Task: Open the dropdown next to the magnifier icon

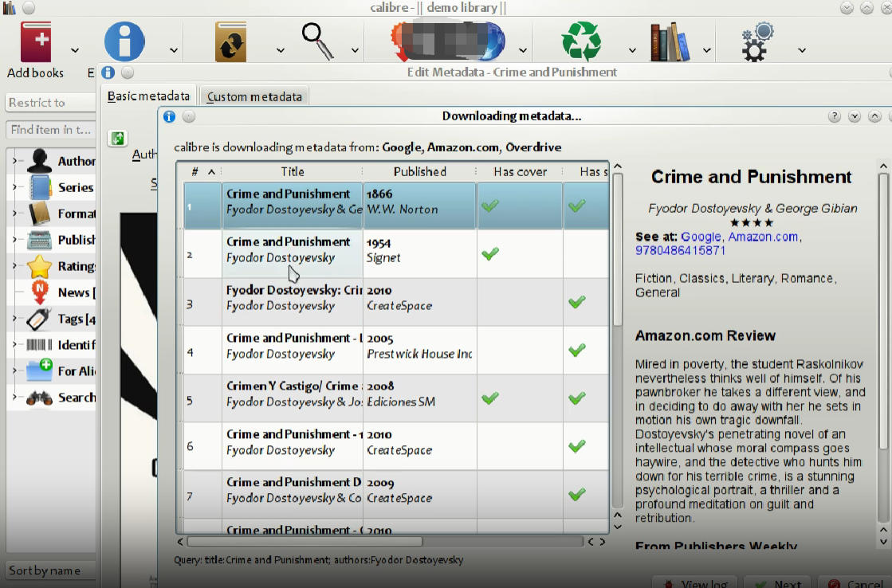Action: 355,50
